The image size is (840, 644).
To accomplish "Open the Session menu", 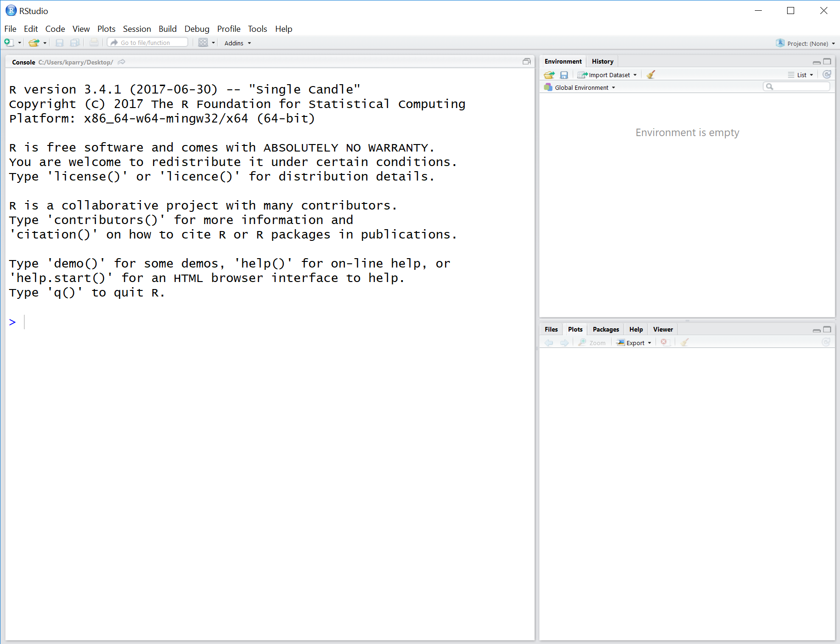I will 137,29.
